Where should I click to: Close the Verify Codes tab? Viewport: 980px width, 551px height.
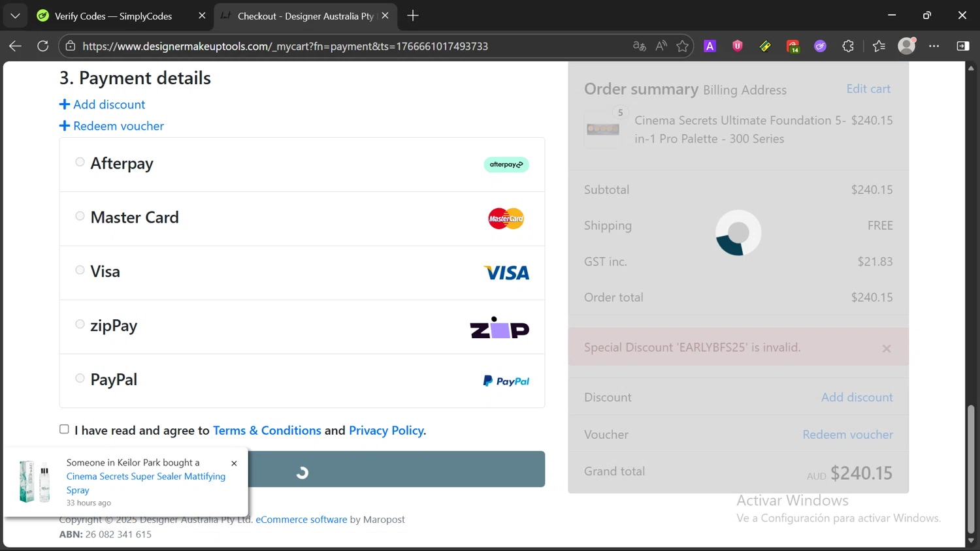point(202,16)
